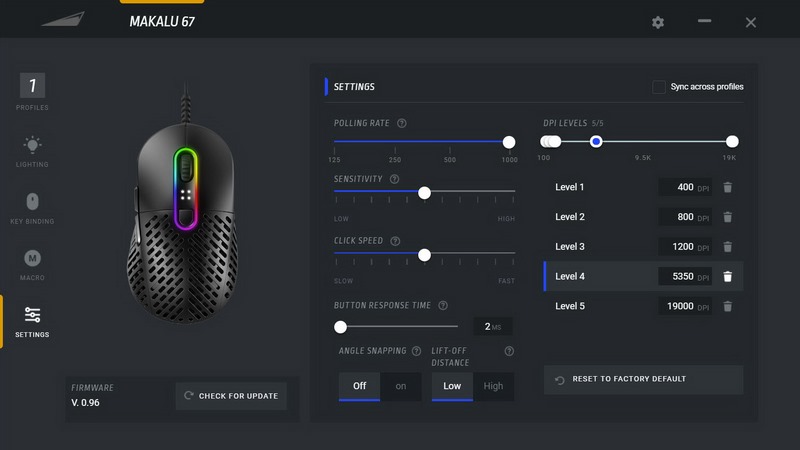The height and width of the screenshot is (450, 800).
Task: Open the Lighting section
Action: point(32,152)
